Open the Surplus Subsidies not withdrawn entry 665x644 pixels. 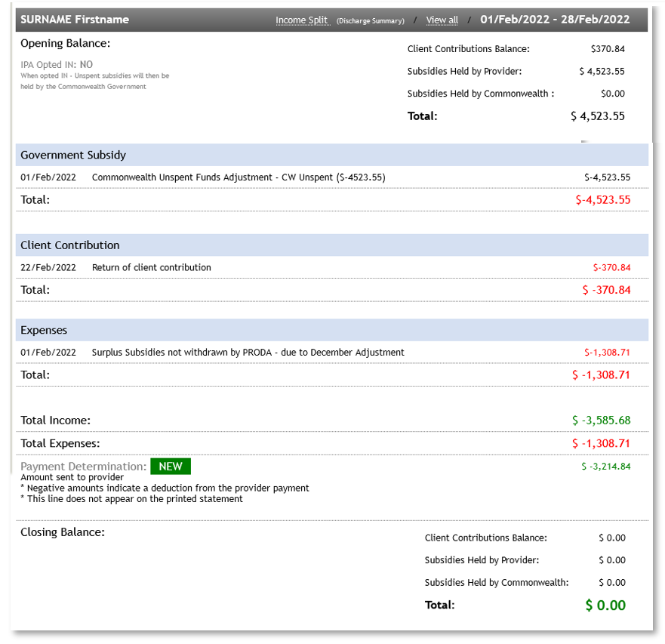[x=248, y=352]
